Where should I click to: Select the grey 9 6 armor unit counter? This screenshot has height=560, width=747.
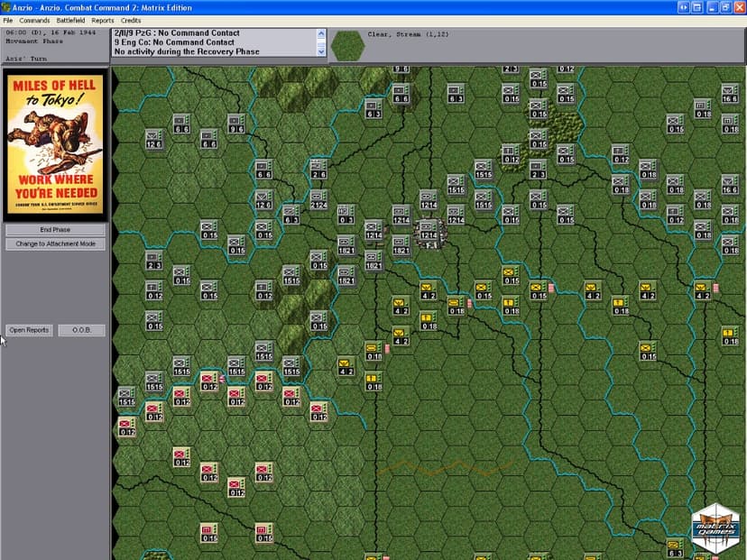click(236, 124)
